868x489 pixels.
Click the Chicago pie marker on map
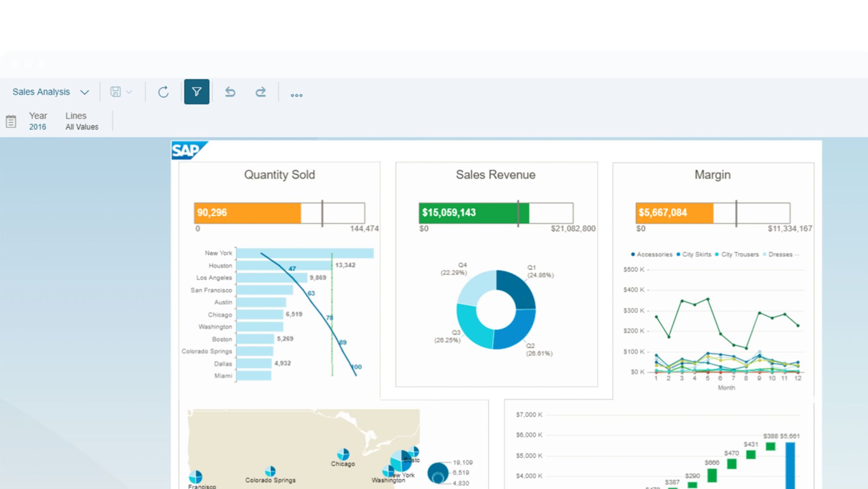343,454
